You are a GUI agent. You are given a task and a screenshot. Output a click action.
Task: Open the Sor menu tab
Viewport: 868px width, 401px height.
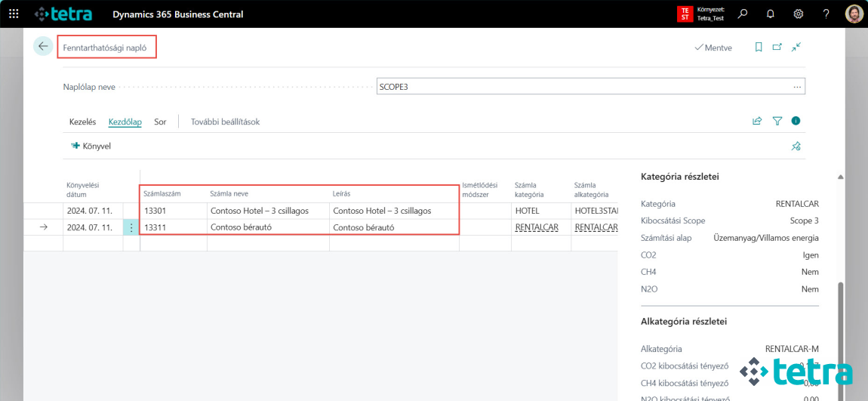click(160, 122)
